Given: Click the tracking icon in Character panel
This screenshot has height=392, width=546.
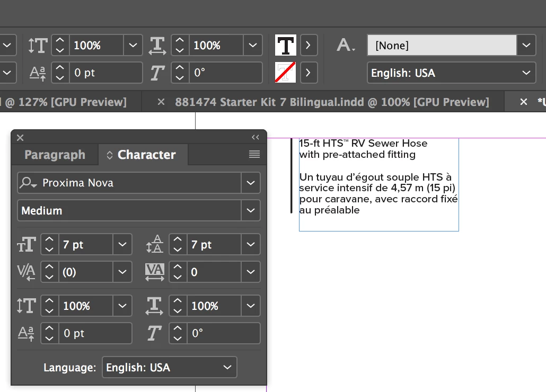Looking at the screenshot, I should pos(155,272).
